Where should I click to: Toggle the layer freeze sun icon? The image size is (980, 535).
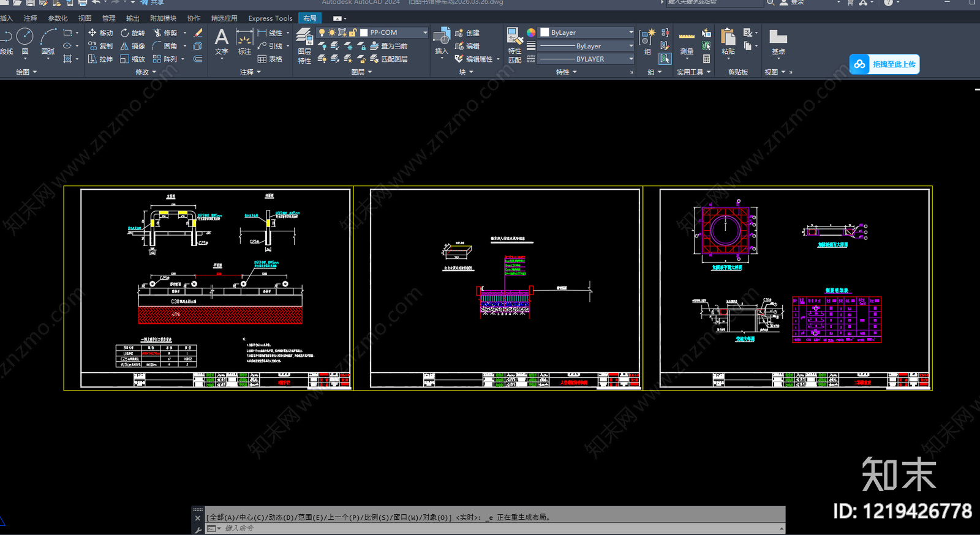[332, 32]
